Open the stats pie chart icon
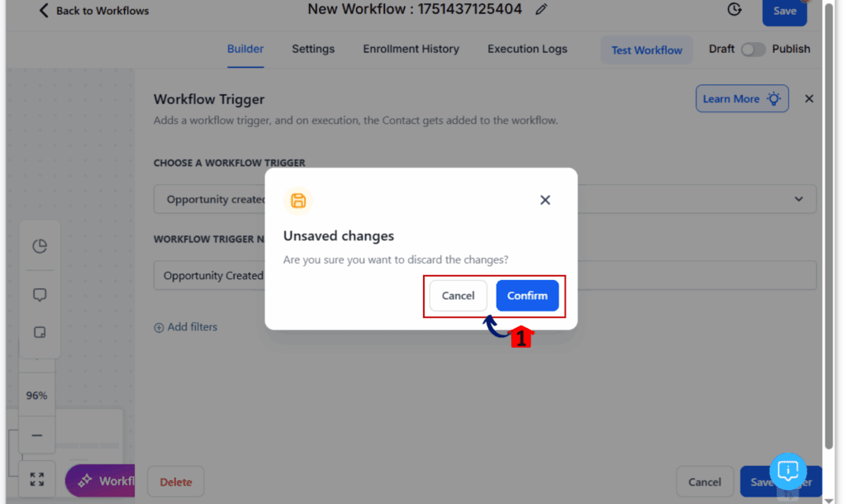The image size is (846, 504). [40, 246]
